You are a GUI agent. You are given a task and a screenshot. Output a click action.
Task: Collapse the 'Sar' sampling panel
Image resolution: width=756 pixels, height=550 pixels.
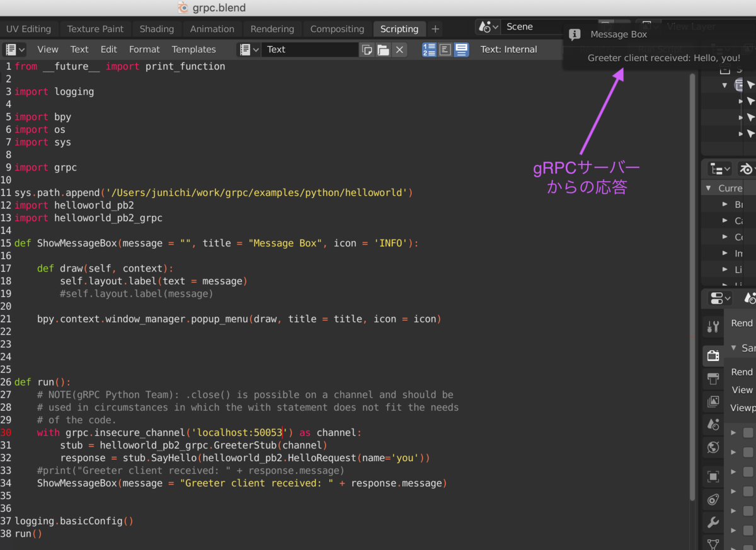tap(734, 348)
